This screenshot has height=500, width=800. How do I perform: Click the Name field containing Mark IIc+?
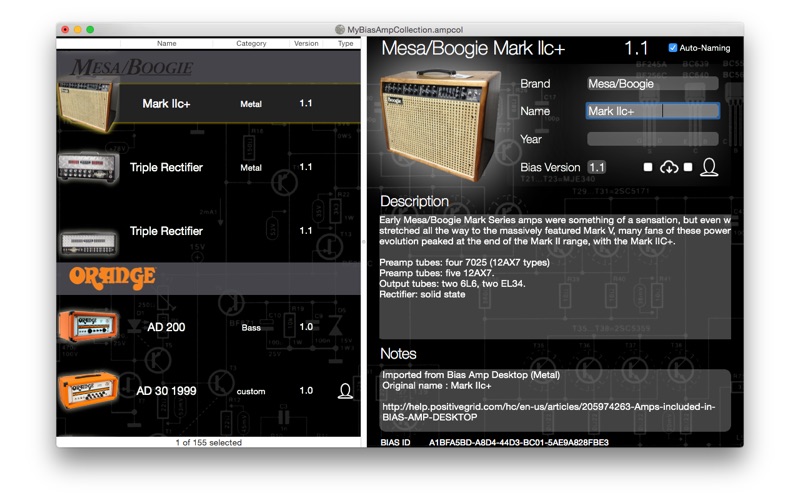[x=653, y=111]
